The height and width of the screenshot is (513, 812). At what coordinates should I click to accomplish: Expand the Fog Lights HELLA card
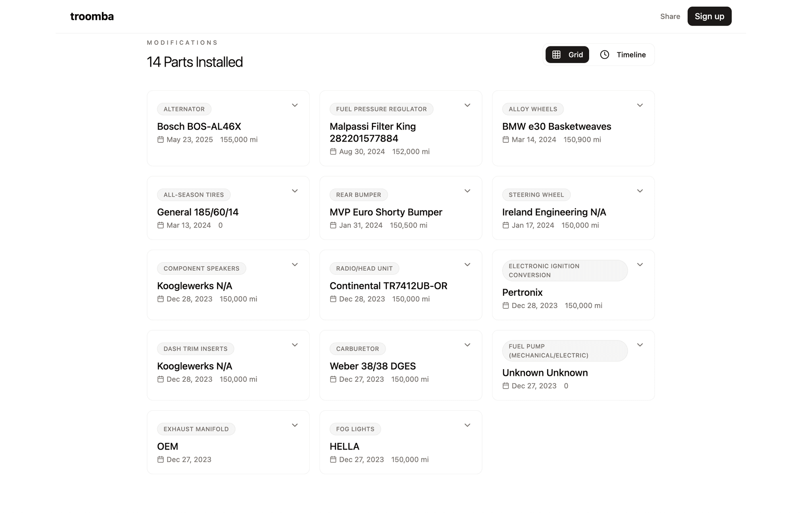(467, 425)
